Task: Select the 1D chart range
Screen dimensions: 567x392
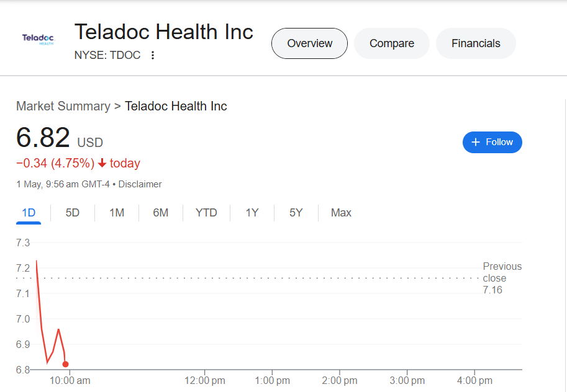Action: click(x=29, y=213)
